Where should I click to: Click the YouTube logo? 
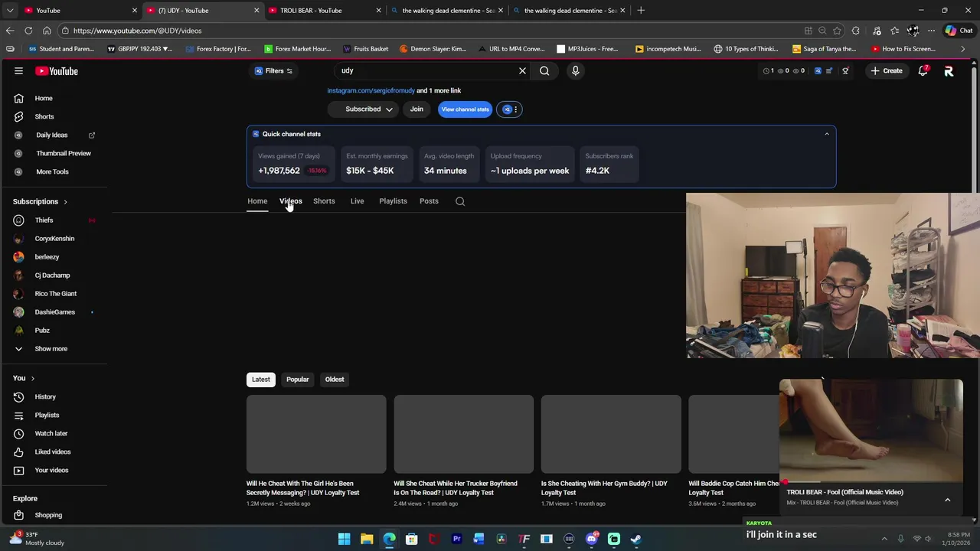[57, 71]
